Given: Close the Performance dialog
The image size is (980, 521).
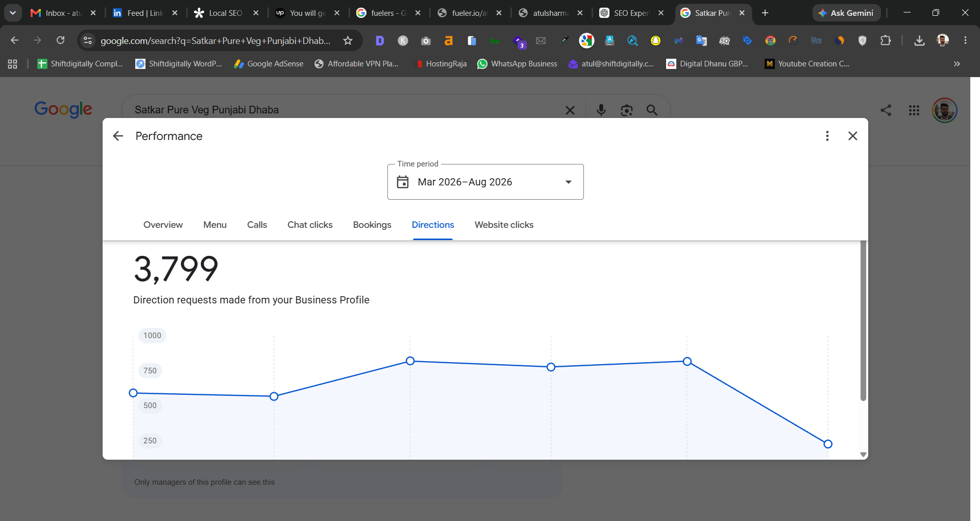Looking at the screenshot, I should pos(852,136).
